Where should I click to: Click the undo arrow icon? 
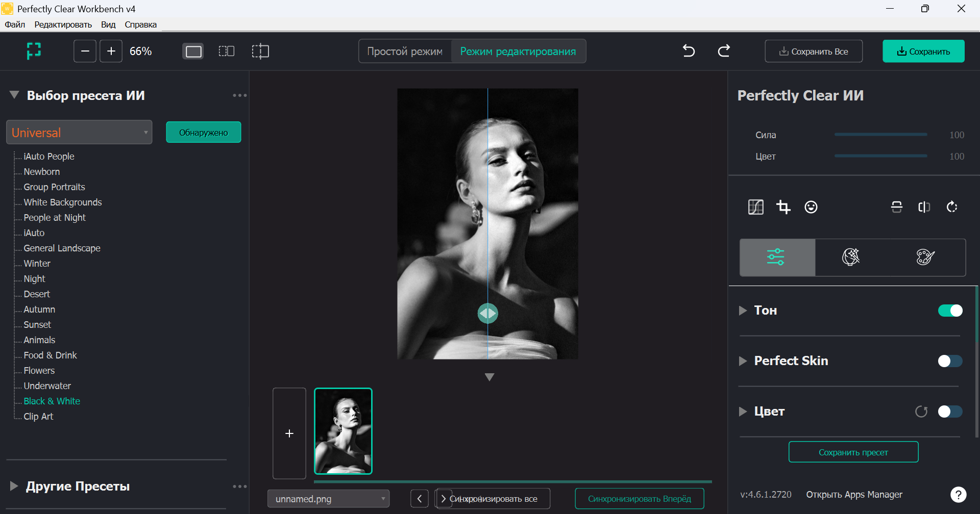click(x=689, y=51)
